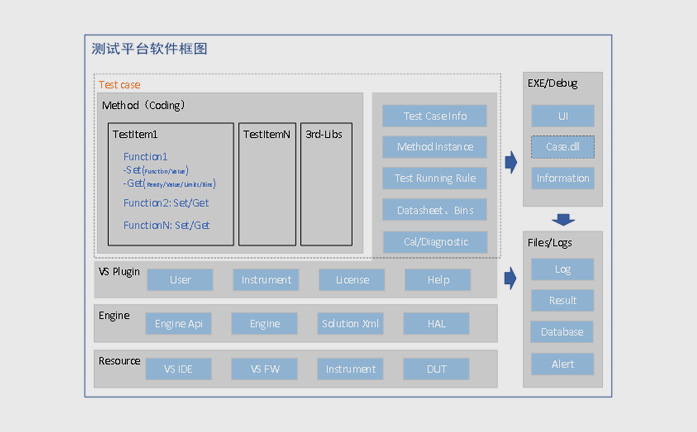Click the Database box
The image size is (697, 432).
[562, 332]
